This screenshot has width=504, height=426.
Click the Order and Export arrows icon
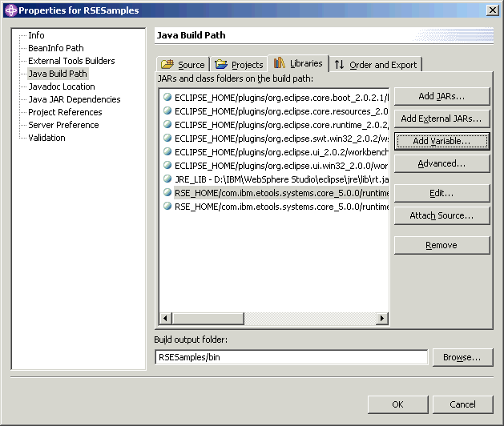[340, 65]
